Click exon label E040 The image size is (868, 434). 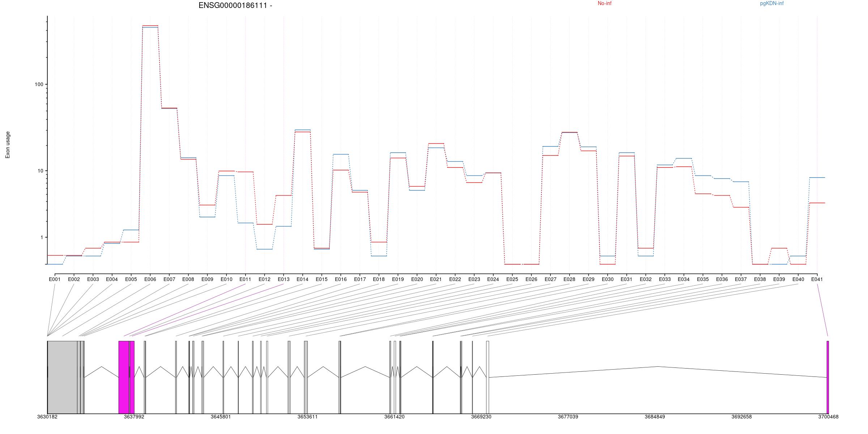point(798,279)
